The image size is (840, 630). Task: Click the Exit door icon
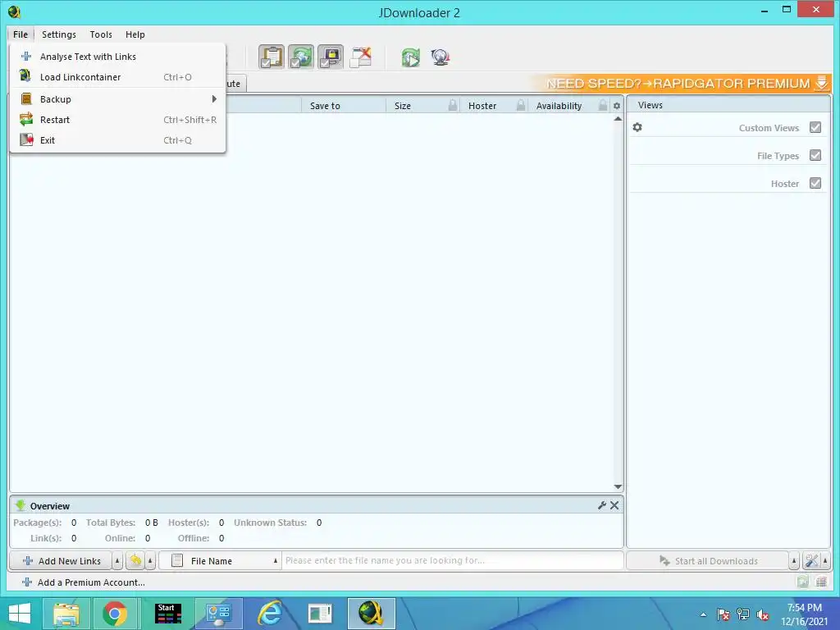point(26,139)
